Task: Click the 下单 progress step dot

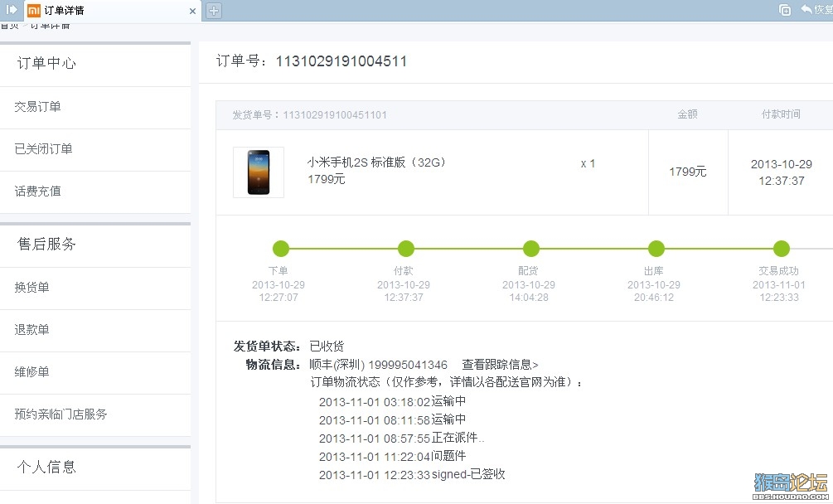Action: click(x=281, y=248)
